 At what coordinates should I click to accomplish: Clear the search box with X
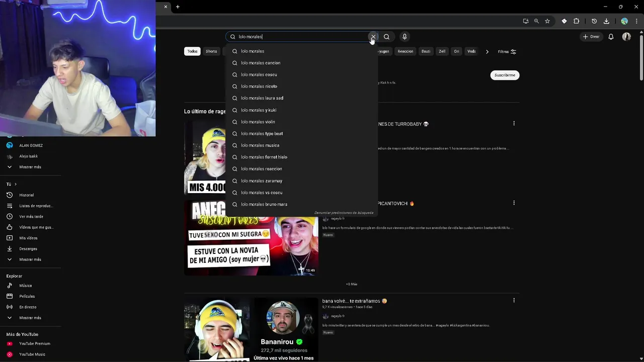pyautogui.click(x=373, y=37)
